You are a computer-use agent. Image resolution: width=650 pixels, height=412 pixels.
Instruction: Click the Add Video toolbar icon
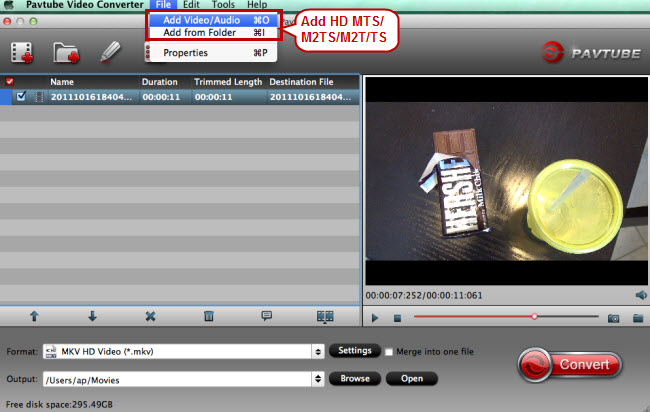[x=22, y=53]
